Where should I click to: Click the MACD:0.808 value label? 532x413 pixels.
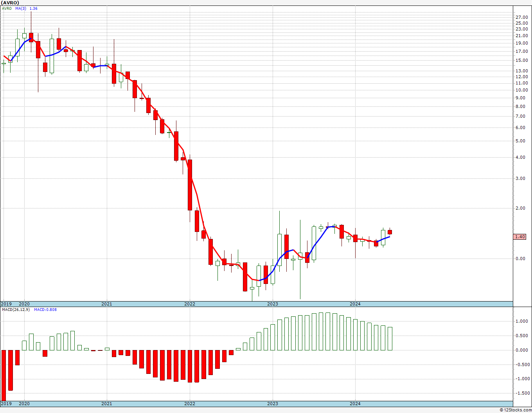(45, 309)
